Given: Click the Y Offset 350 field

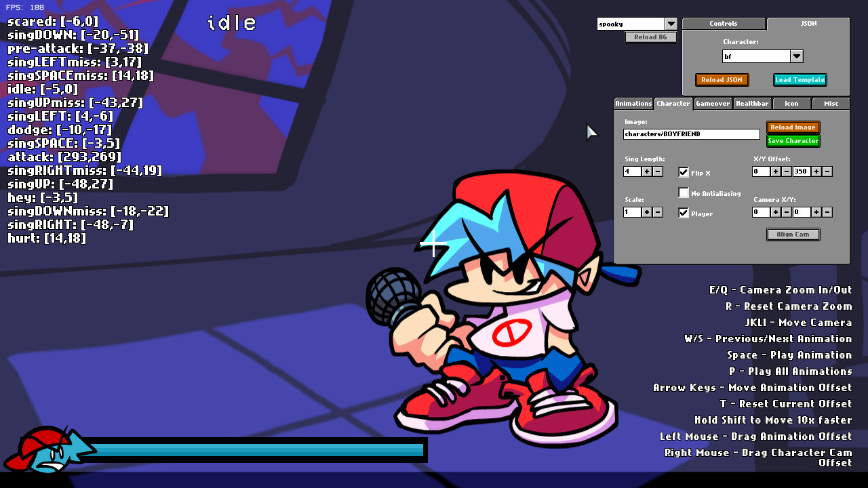Looking at the screenshot, I should [802, 171].
